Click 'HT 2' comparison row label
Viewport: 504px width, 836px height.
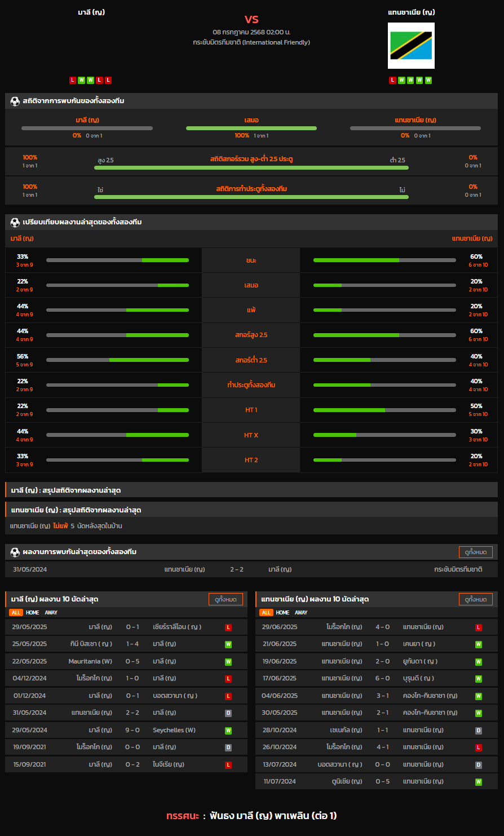pyautogui.click(x=251, y=460)
